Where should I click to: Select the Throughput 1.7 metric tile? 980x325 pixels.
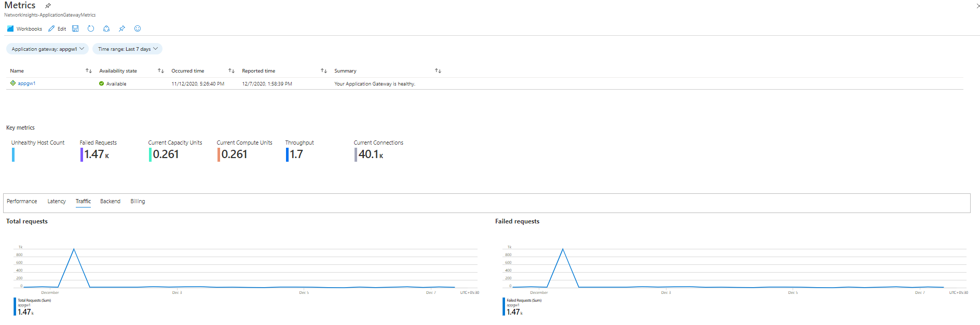point(300,150)
